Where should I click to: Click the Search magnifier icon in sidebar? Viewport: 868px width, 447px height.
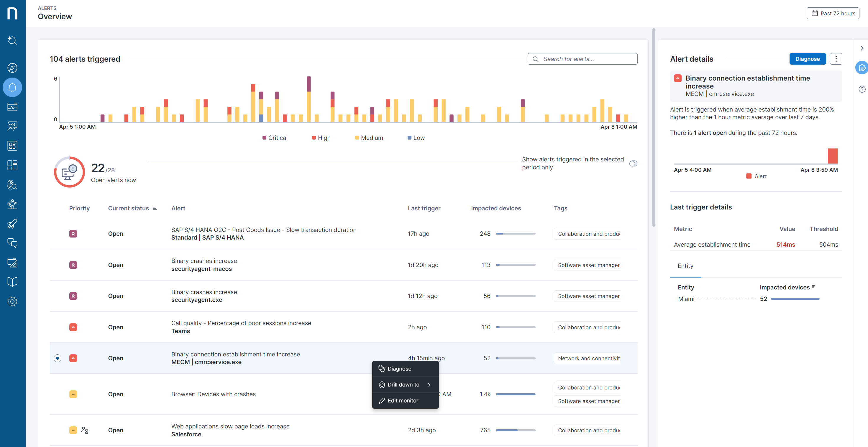coord(12,40)
